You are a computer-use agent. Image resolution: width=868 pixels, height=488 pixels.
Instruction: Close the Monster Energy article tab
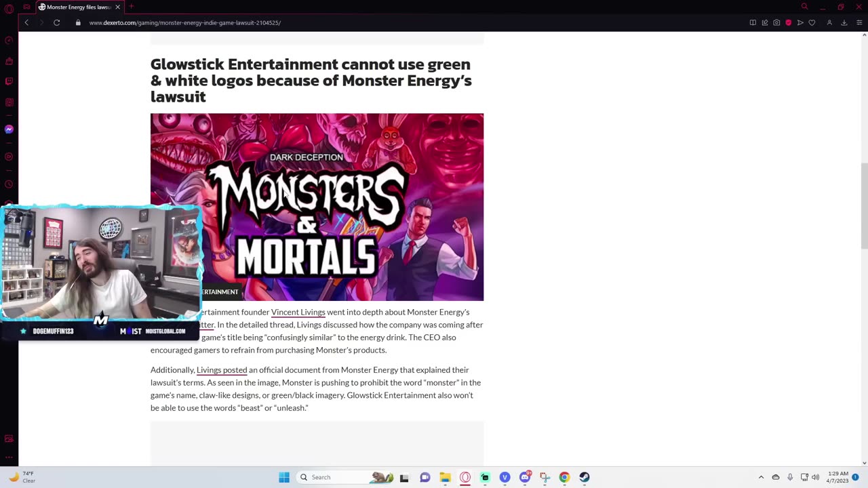pyautogui.click(x=117, y=7)
